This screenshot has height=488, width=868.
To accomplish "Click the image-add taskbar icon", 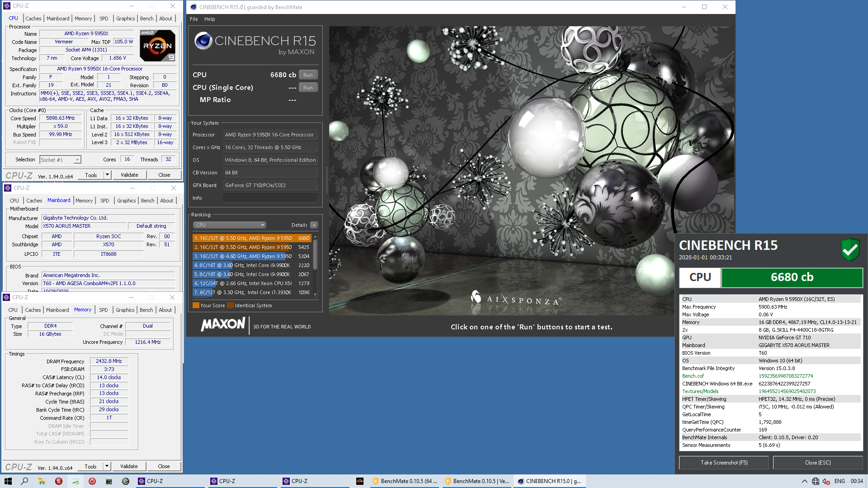I will click(75, 481).
